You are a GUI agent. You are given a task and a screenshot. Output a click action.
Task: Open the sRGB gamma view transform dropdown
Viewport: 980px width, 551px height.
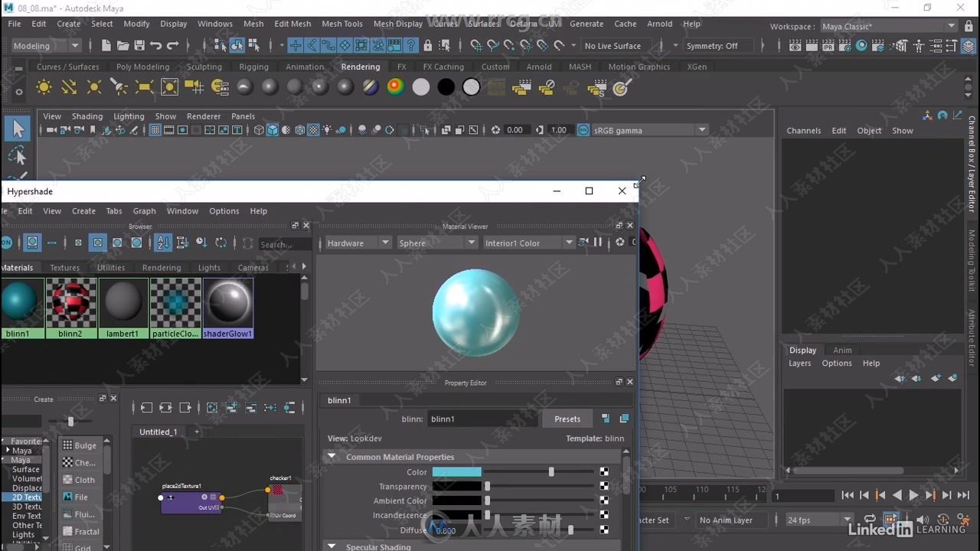click(650, 130)
